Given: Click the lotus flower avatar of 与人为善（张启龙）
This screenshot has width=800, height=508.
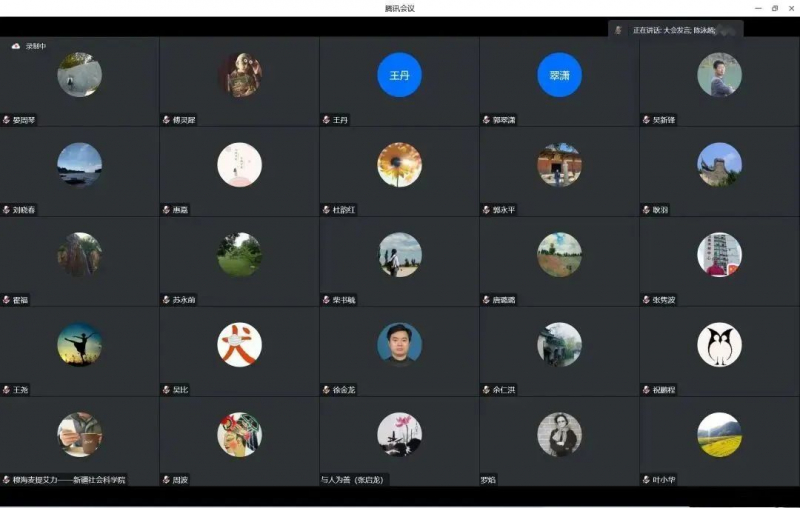Looking at the screenshot, I should (399, 435).
